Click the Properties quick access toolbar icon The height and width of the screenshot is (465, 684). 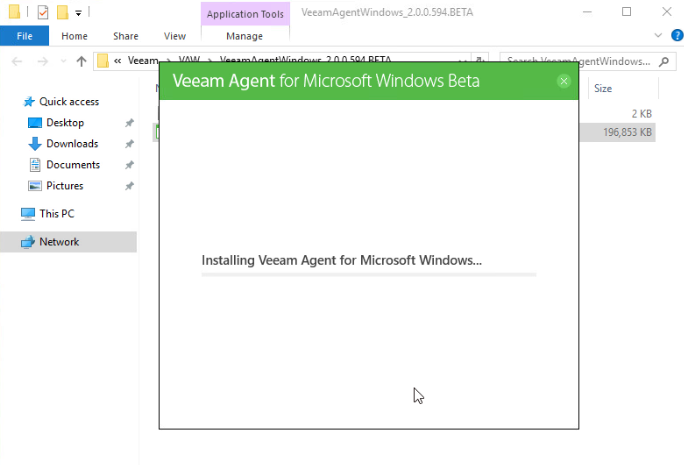[x=43, y=12]
